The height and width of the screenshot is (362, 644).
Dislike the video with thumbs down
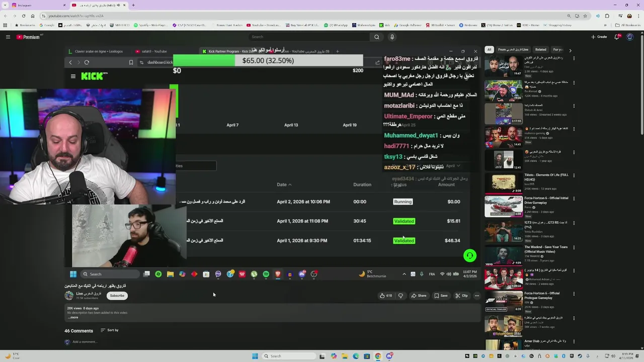click(400, 296)
